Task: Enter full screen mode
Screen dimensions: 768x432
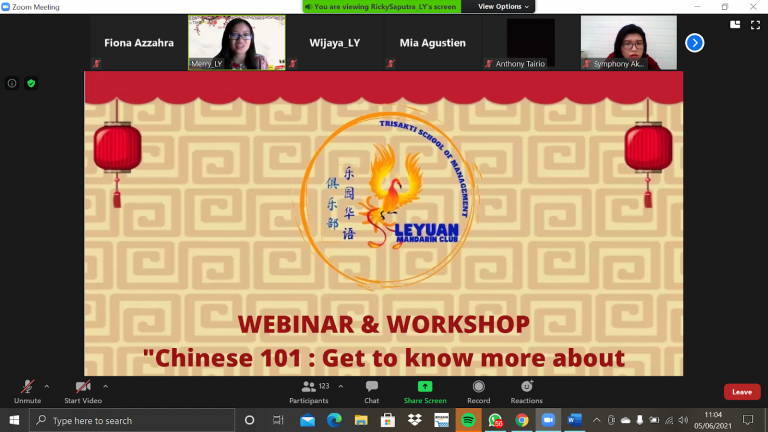Action: click(x=755, y=24)
